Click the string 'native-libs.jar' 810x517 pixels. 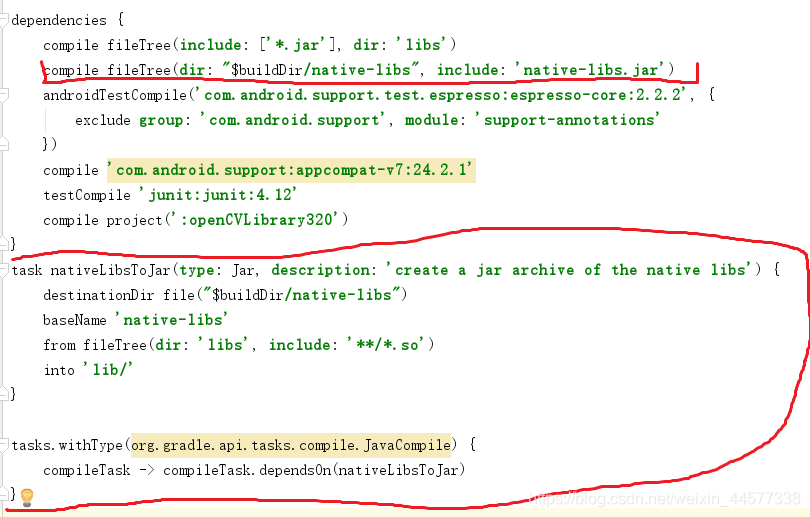click(589, 70)
